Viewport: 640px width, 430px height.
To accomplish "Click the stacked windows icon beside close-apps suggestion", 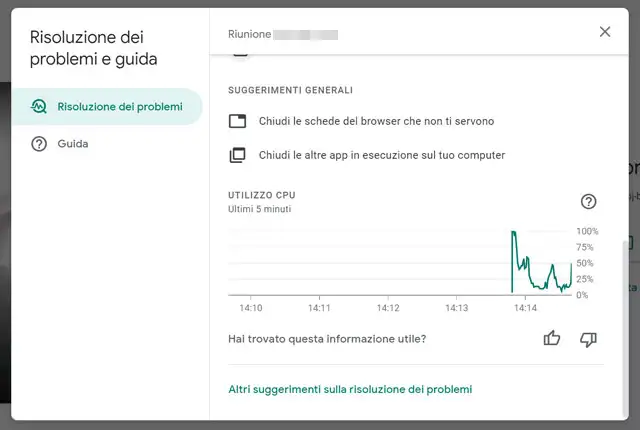I will coord(237,155).
